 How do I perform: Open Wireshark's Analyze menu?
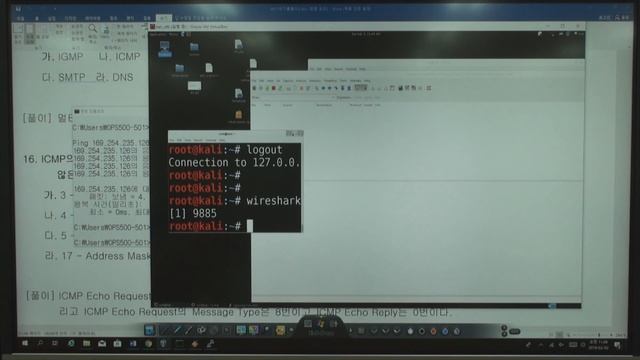tap(301, 81)
